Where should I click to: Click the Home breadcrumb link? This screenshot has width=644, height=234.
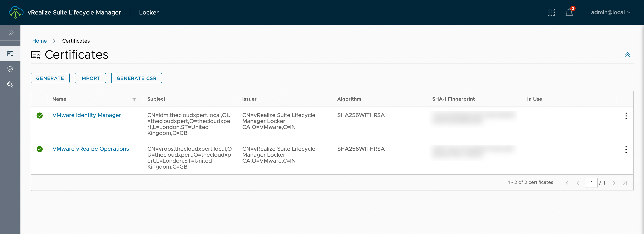coord(39,41)
